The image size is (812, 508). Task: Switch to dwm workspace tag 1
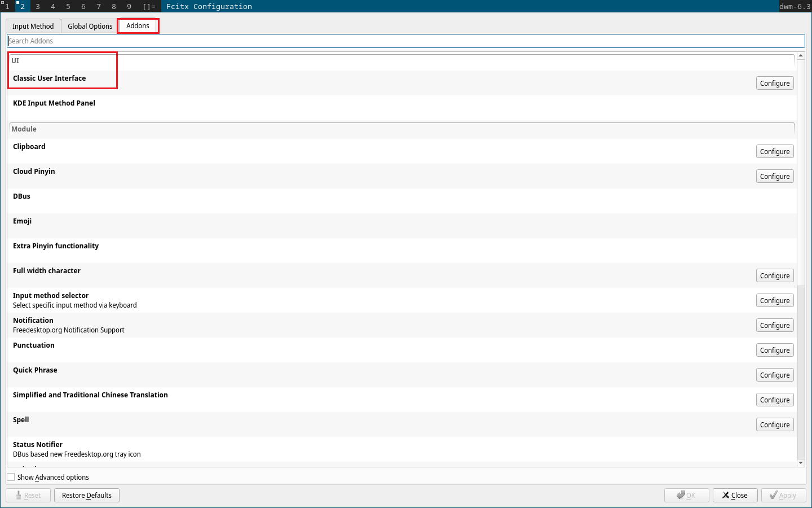pyautogui.click(x=7, y=6)
